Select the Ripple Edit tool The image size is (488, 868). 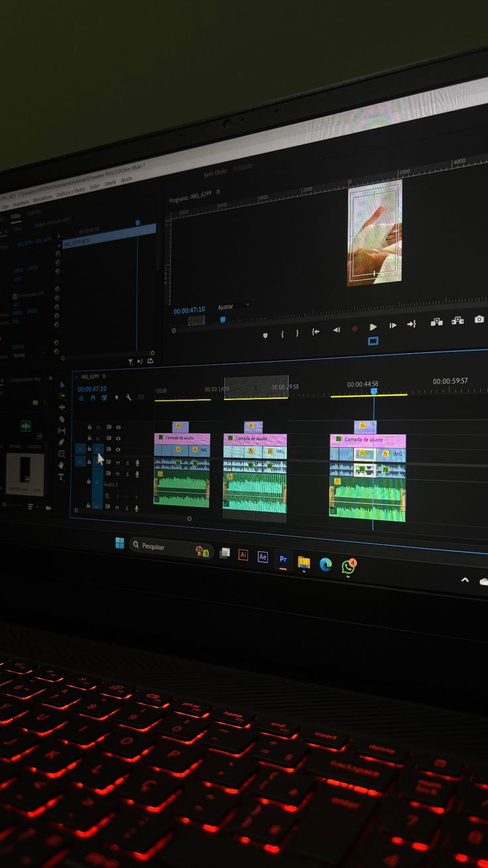click(x=62, y=407)
